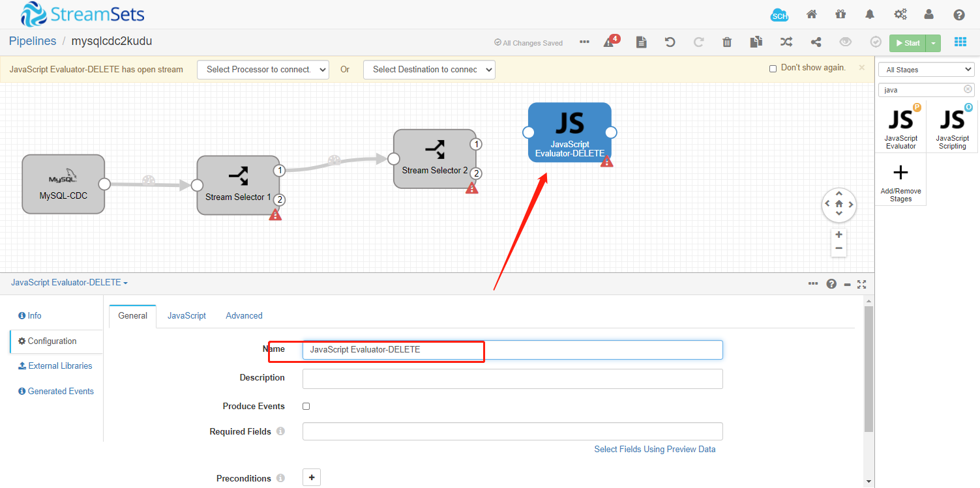Click Stream Selector 2 warning triangle
The width and height of the screenshot is (980, 488).
471,188
